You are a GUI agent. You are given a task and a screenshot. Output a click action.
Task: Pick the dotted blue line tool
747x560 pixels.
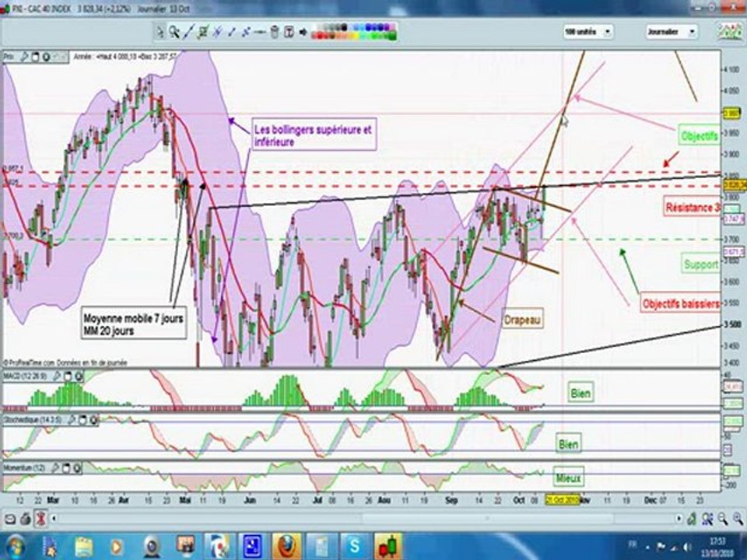coord(246,32)
